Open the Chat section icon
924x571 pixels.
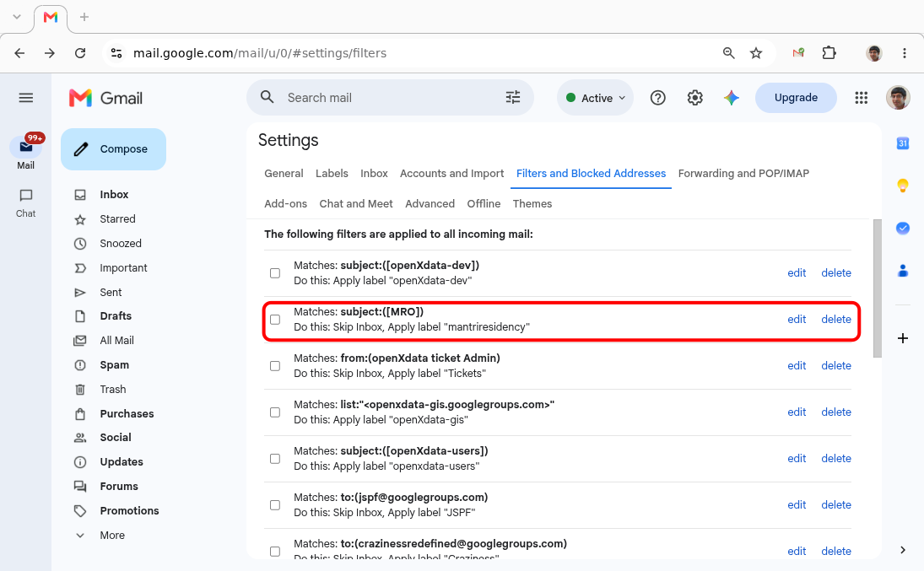[26, 196]
